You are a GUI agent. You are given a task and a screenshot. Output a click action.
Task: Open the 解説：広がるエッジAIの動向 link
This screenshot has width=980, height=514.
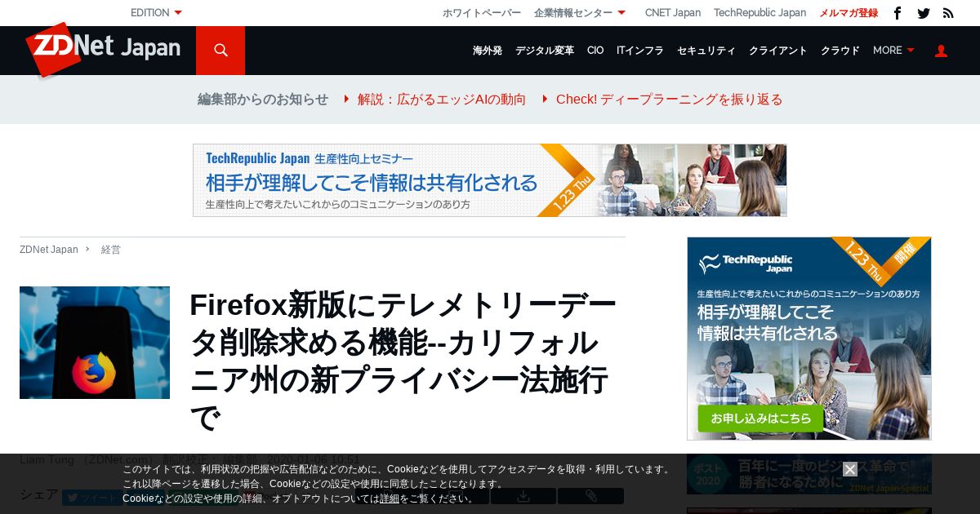pos(441,100)
